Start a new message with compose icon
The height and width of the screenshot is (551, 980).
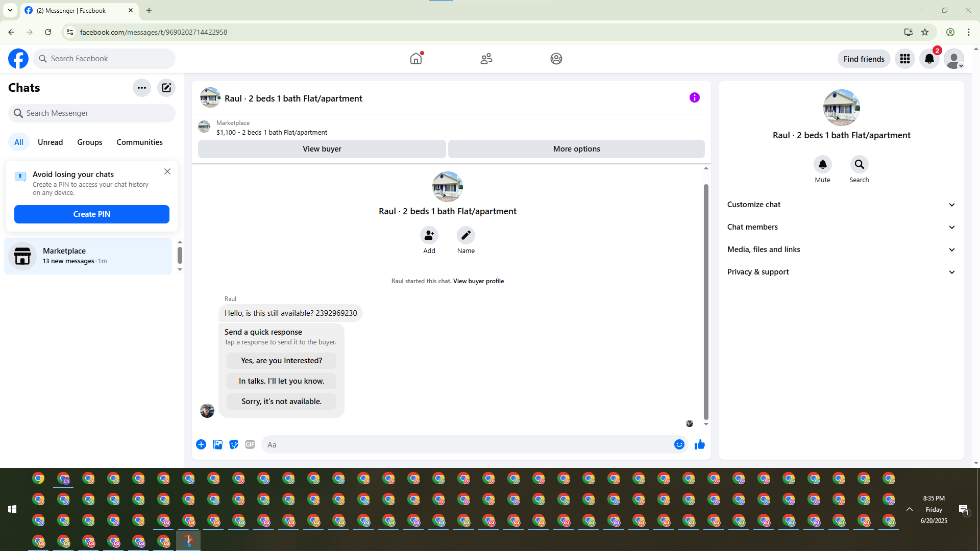(166, 88)
